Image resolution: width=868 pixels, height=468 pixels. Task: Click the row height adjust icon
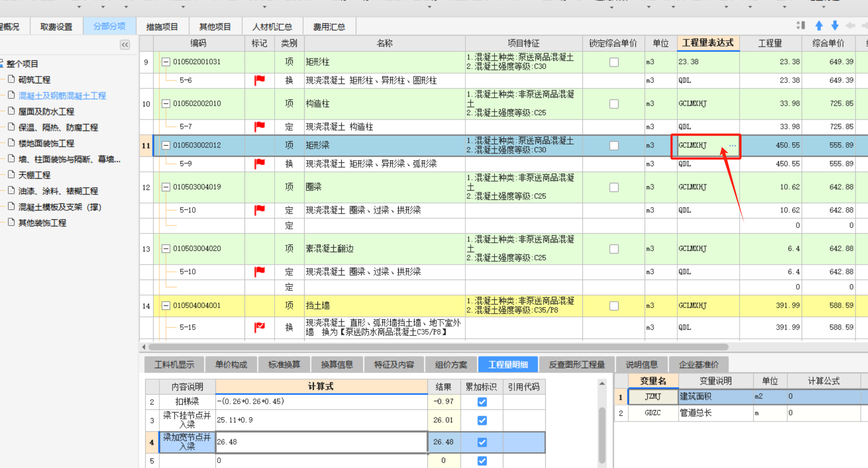(x=801, y=26)
